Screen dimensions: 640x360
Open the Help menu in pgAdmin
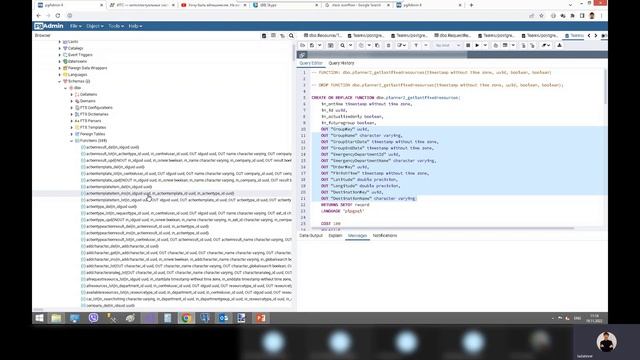click(135, 26)
